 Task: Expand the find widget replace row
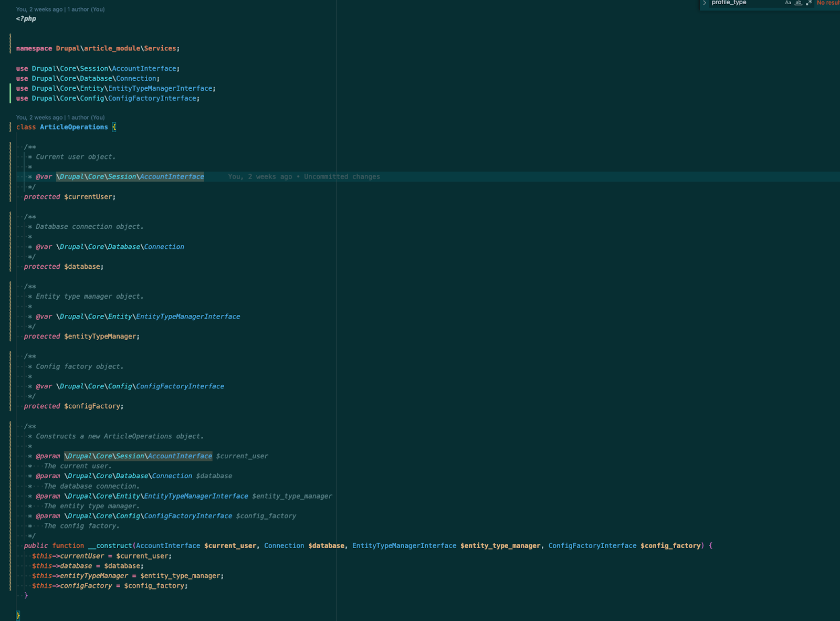point(705,3)
